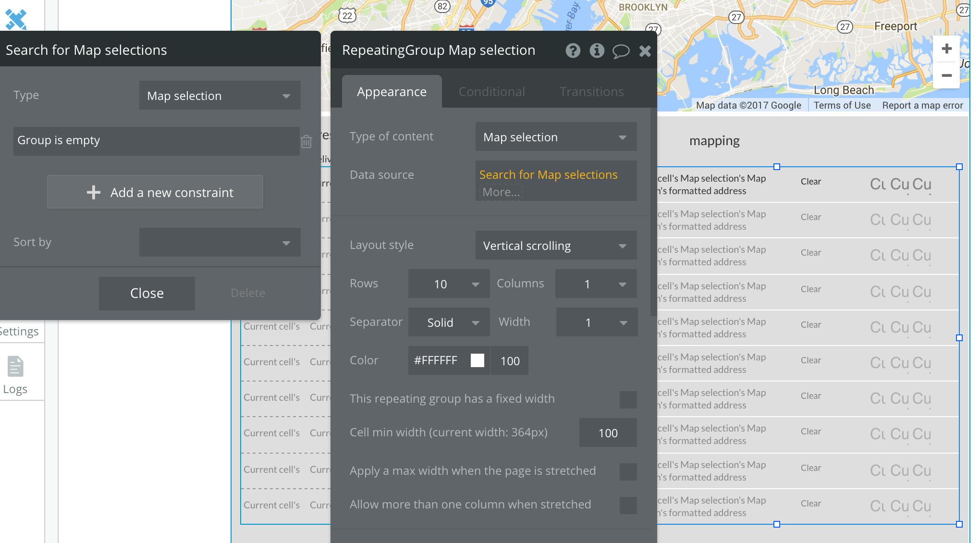Click the help question mark icon
This screenshot has height=543, width=980.
point(573,50)
